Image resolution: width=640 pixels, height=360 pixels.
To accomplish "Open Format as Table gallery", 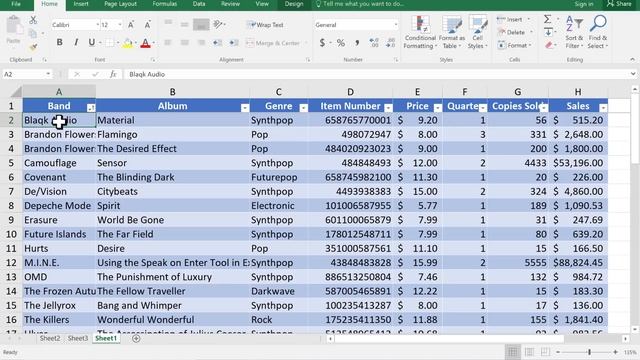I will 452,32.
